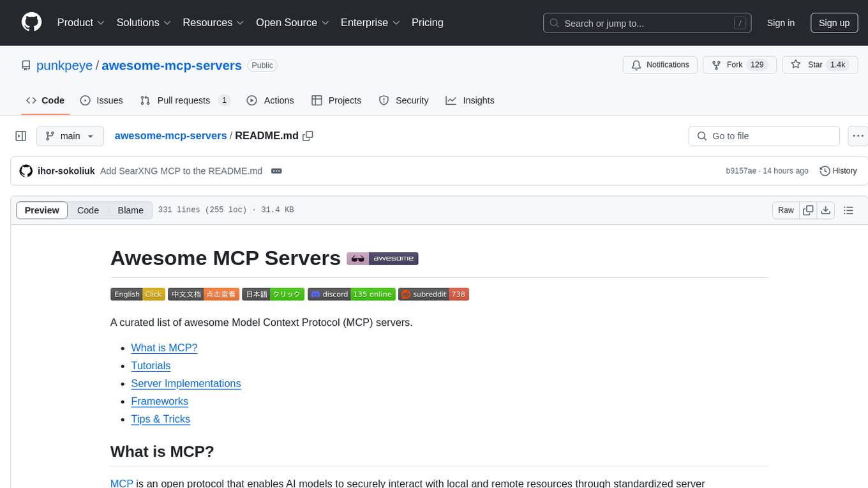Click the discord 135 online badge
The height and width of the screenshot is (488, 868).
(352, 294)
